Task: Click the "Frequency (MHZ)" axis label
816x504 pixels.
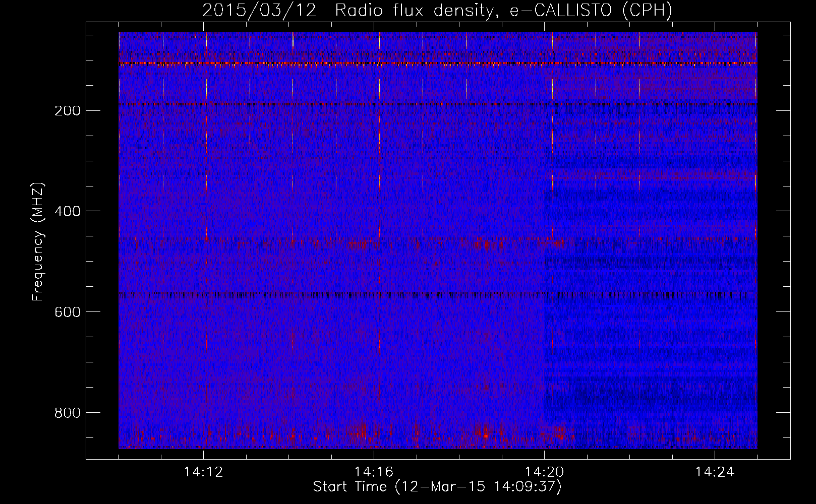Action: (38, 242)
